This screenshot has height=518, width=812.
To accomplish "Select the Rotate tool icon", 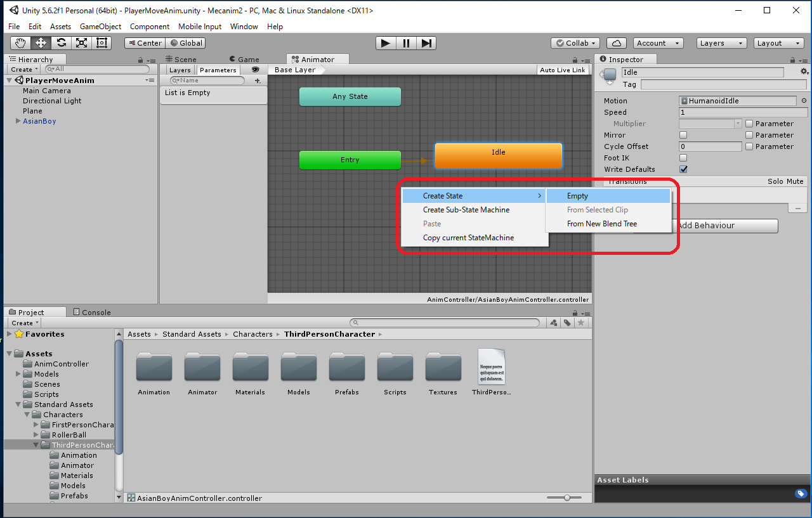I will tap(61, 43).
